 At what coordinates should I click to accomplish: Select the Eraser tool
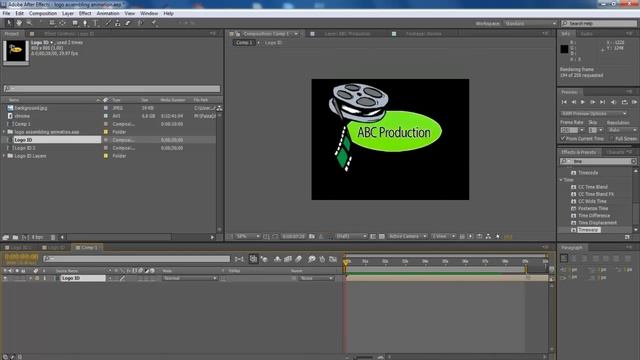(128, 23)
